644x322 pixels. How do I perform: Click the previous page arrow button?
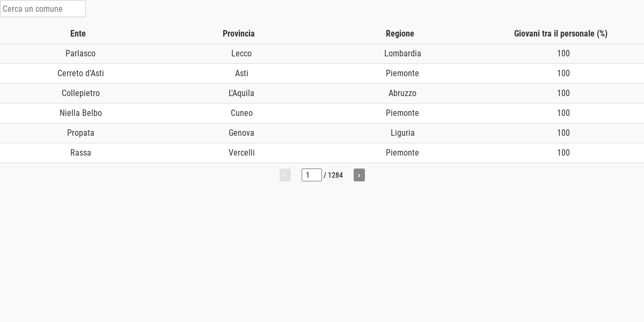(x=285, y=175)
